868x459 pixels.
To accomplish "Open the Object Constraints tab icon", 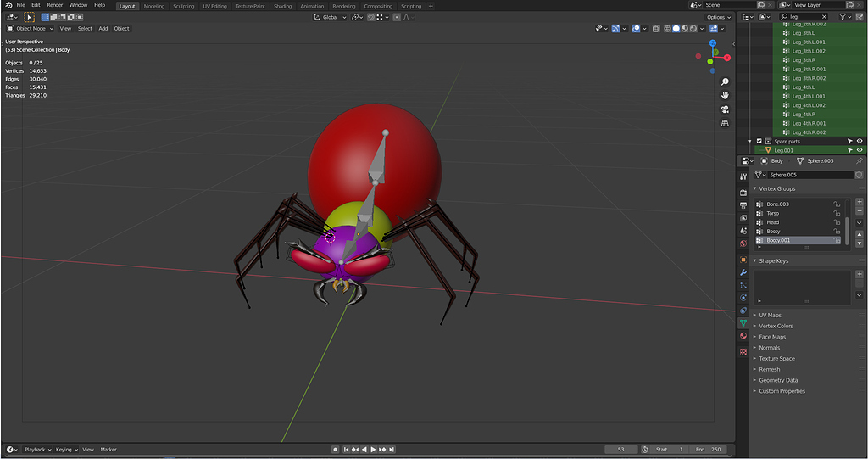I will coord(743,311).
